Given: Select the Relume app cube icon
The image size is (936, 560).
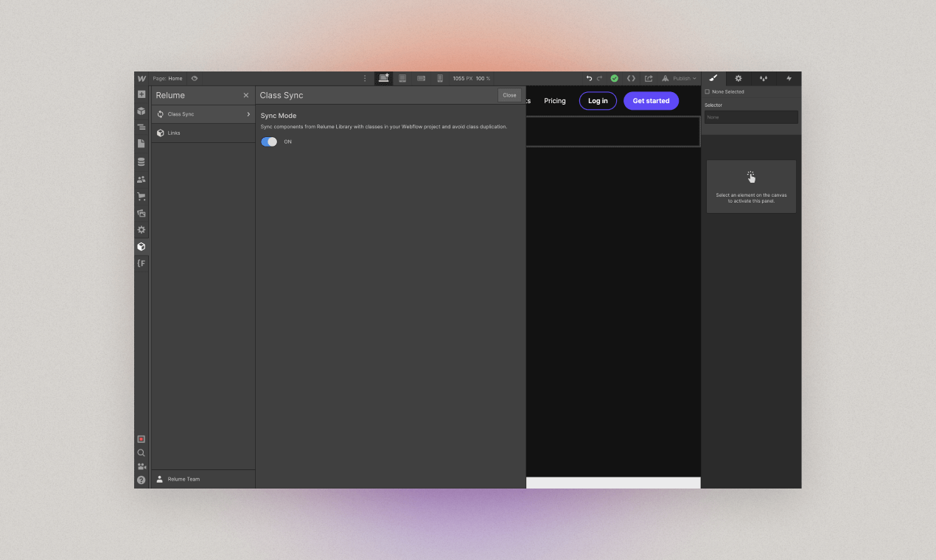Looking at the screenshot, I should click(142, 247).
